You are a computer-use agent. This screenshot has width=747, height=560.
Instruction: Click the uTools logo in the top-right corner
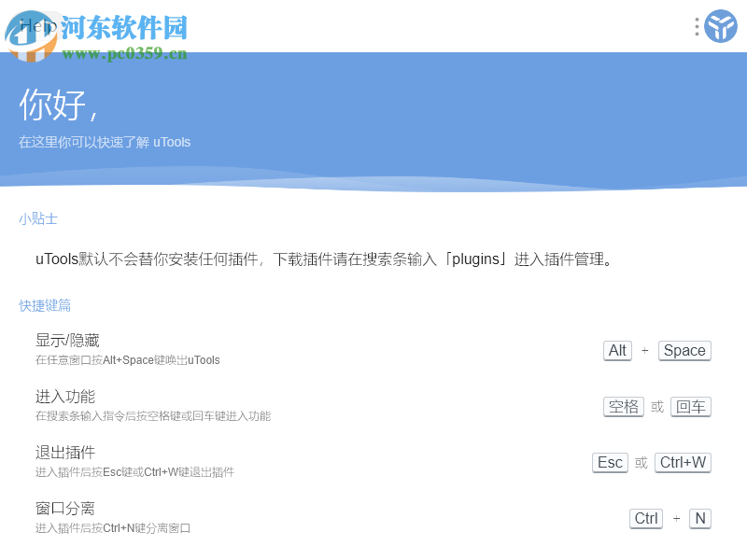[x=719, y=26]
